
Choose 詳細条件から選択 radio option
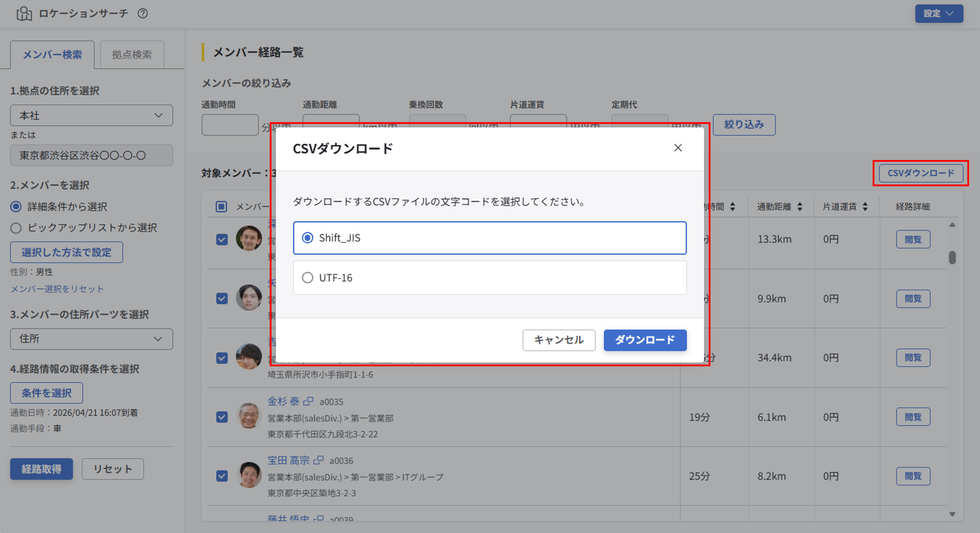(x=16, y=207)
